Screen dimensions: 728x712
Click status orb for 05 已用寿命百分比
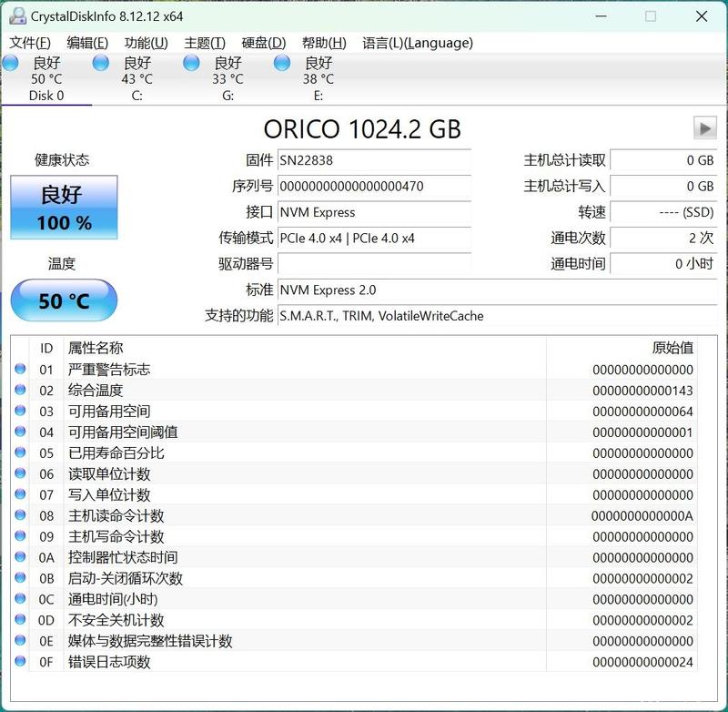point(20,453)
